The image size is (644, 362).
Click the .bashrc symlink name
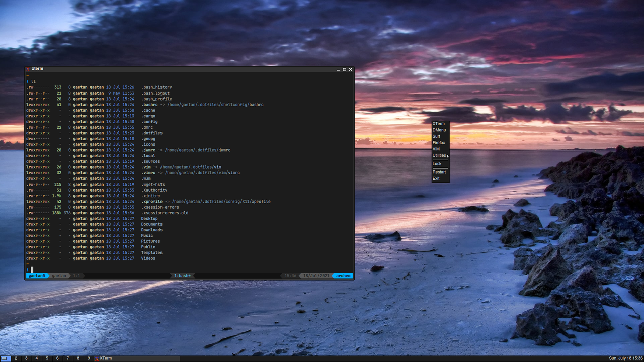click(x=150, y=105)
